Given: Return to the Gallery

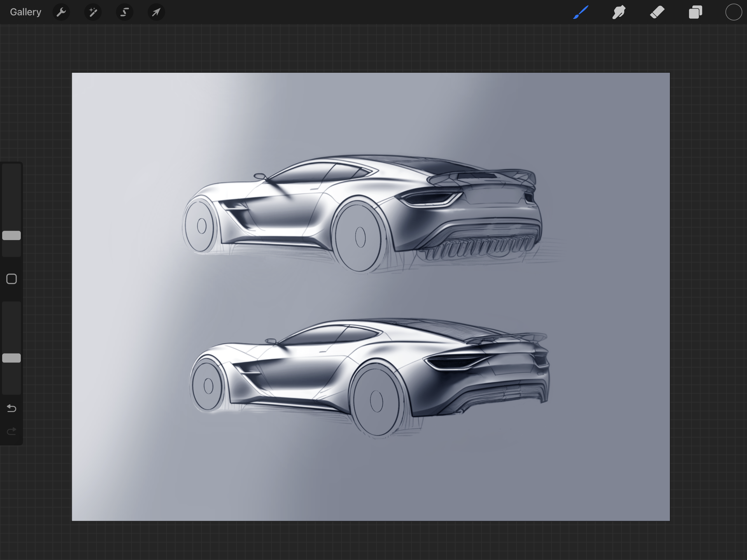Looking at the screenshot, I should pyautogui.click(x=26, y=12).
